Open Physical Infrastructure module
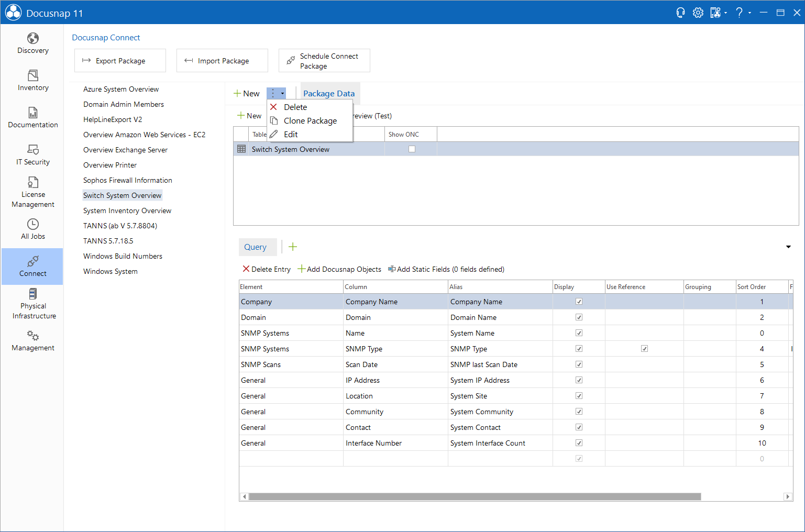 (x=32, y=304)
